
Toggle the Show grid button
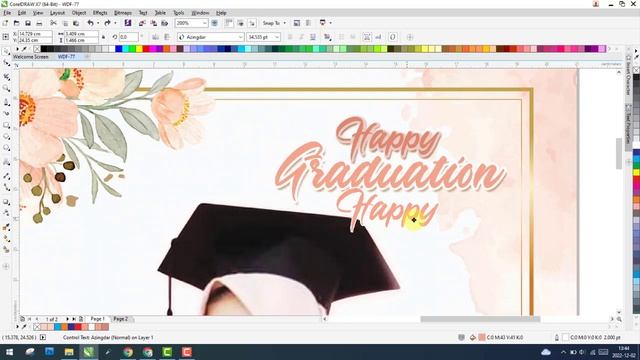(241, 23)
